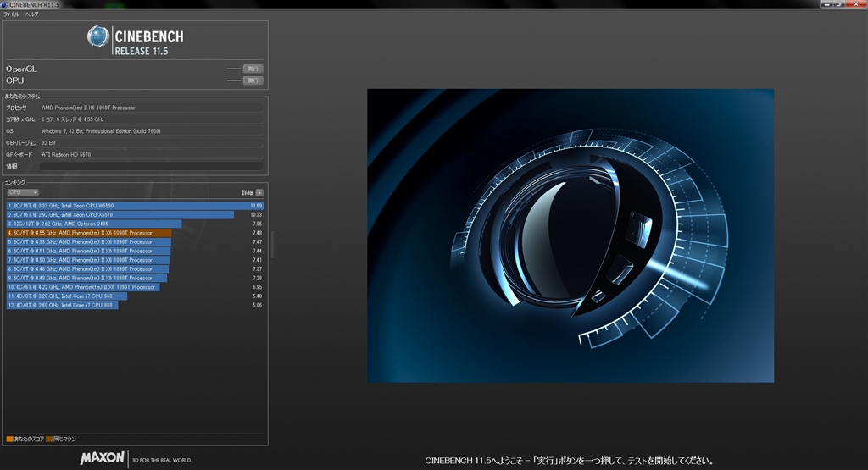Viewport: 868px width, 470px height.
Task: Expand ranking details with the arrow button
Action: coord(259,193)
